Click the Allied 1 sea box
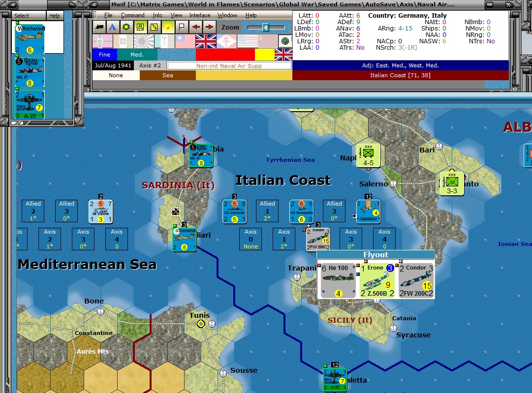Screen dimensions: 532x393 click(x=267, y=211)
